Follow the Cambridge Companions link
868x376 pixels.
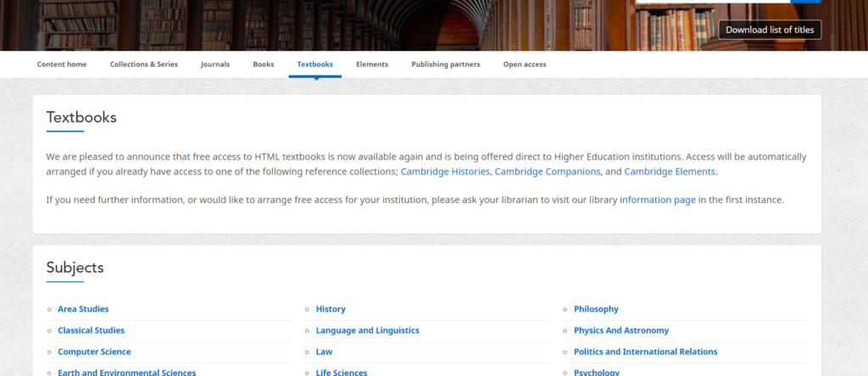click(x=548, y=171)
